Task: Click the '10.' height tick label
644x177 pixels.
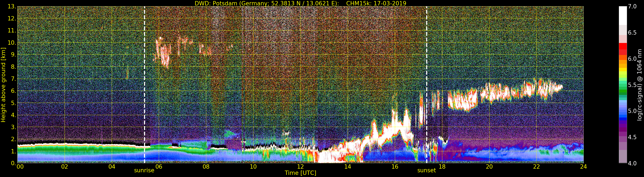Action: pos(12,43)
